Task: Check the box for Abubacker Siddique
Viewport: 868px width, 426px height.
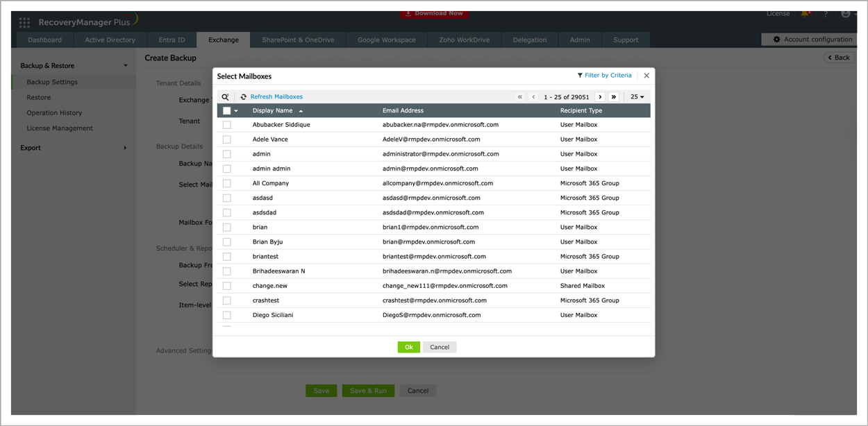Action: (x=226, y=125)
